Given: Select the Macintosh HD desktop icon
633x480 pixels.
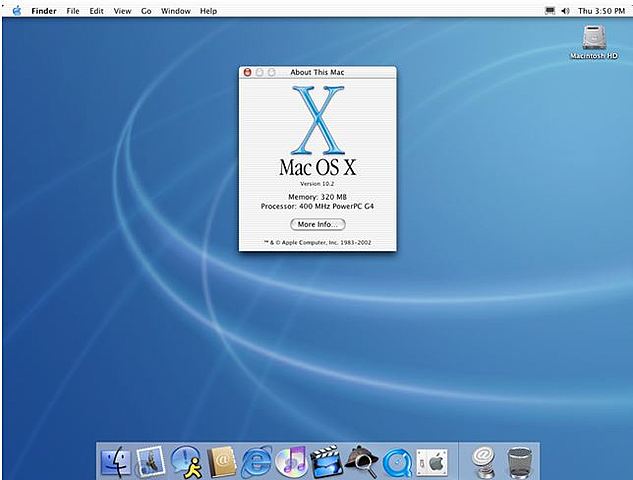Looking at the screenshot, I should click(x=594, y=42).
